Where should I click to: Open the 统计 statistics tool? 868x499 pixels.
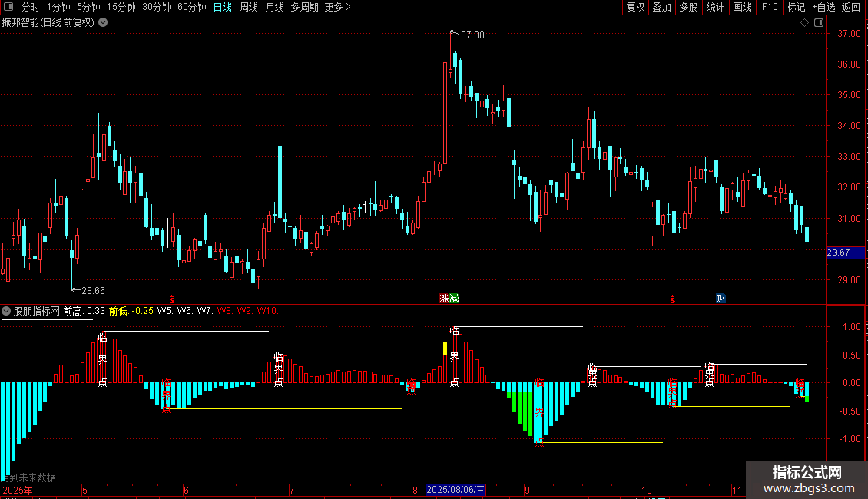click(715, 7)
